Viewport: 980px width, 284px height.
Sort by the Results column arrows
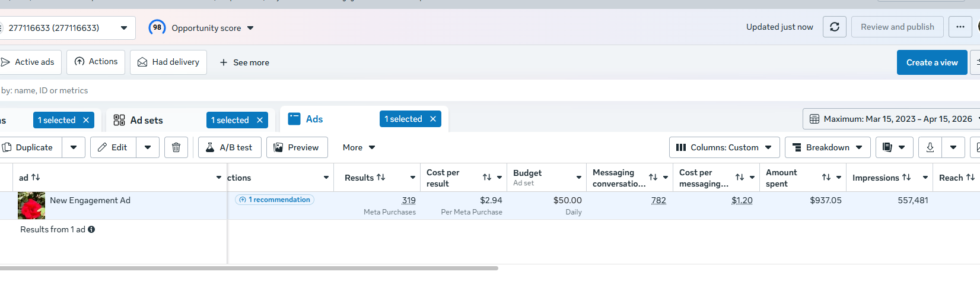(x=381, y=178)
